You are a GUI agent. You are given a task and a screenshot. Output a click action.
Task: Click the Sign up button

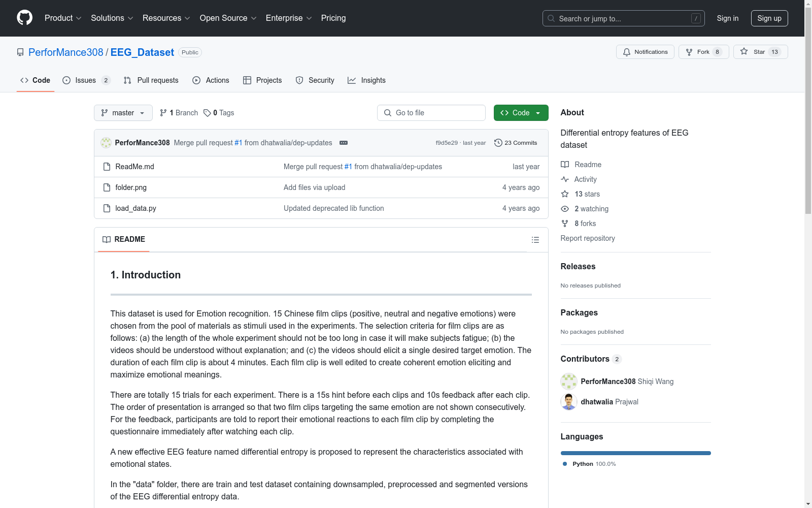(x=769, y=18)
